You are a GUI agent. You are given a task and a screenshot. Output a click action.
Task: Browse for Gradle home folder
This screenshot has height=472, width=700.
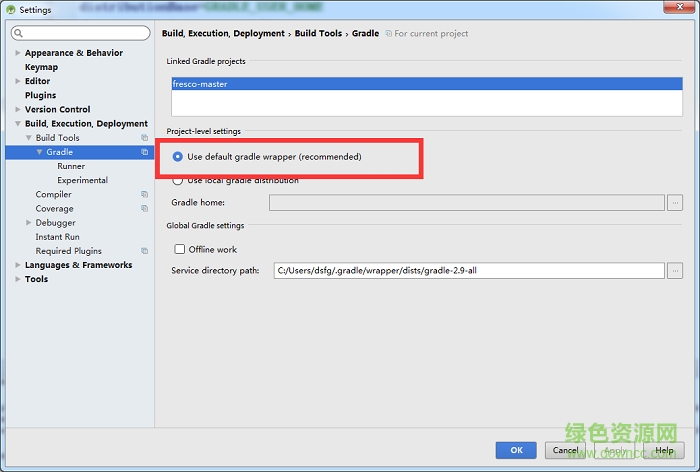[675, 203]
